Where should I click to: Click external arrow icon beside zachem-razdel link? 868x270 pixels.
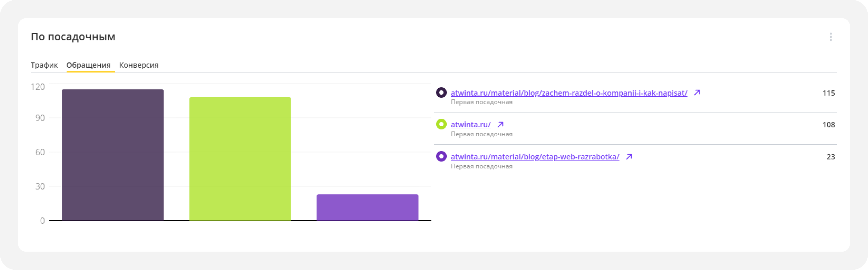click(x=697, y=93)
